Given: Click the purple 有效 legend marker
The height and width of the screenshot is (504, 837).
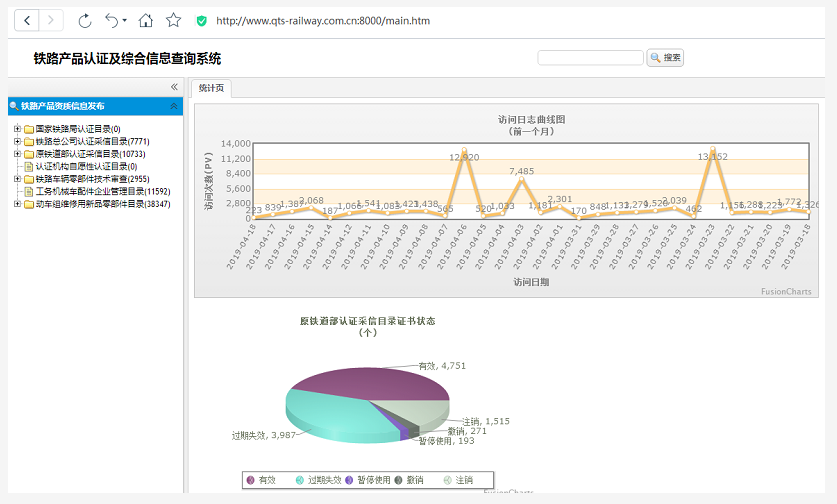Looking at the screenshot, I should (x=250, y=480).
